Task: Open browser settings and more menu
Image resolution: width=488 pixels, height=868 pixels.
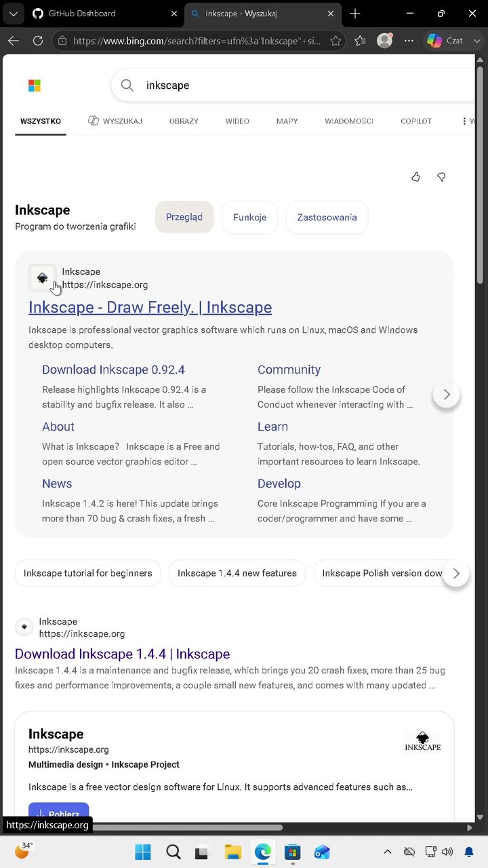Action: (x=409, y=41)
